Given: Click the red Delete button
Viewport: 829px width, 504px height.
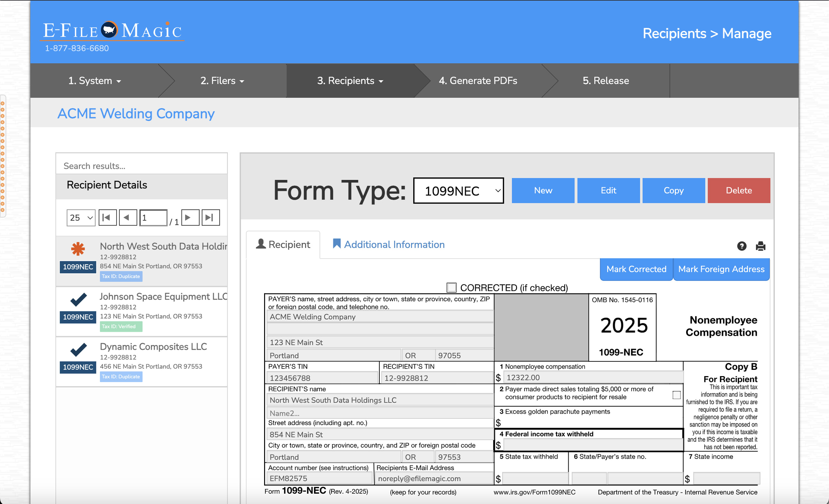Looking at the screenshot, I should [738, 190].
